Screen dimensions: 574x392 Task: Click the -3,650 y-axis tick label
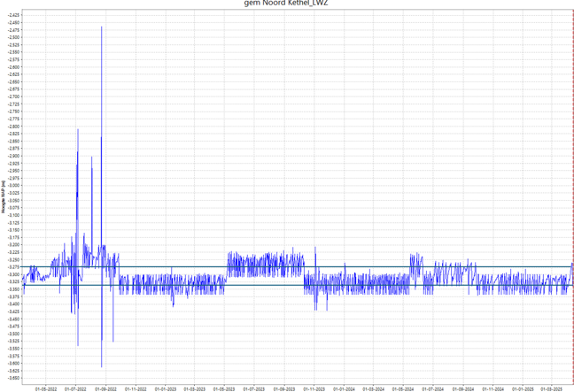[14, 378]
